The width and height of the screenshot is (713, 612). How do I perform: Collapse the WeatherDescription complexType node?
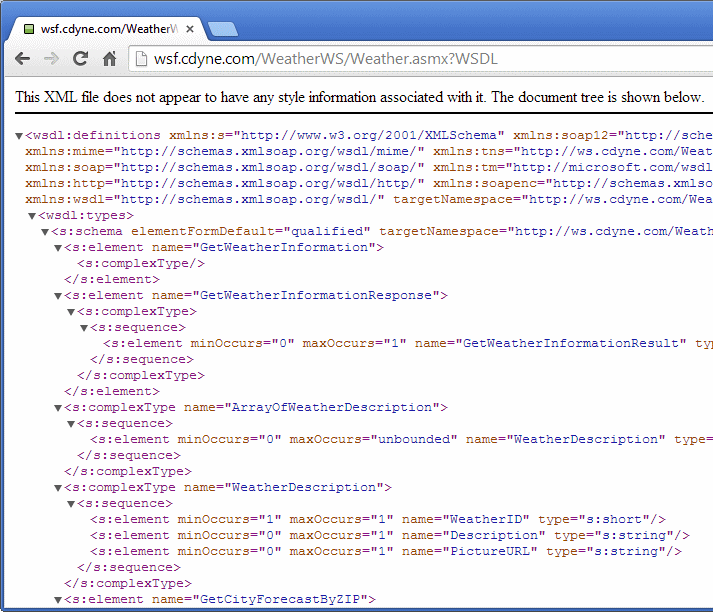58,488
